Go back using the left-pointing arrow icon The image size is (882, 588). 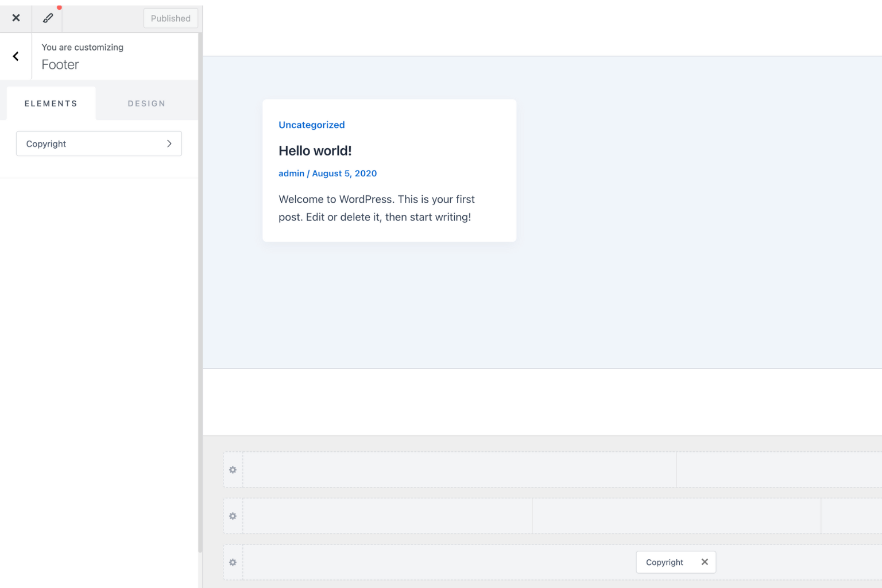(x=15, y=56)
